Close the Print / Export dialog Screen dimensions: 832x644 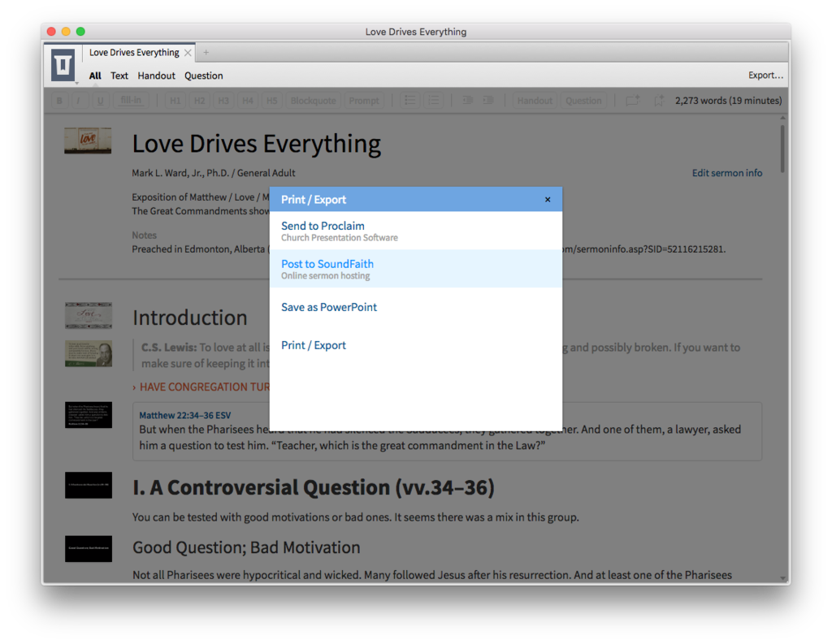pyautogui.click(x=548, y=200)
